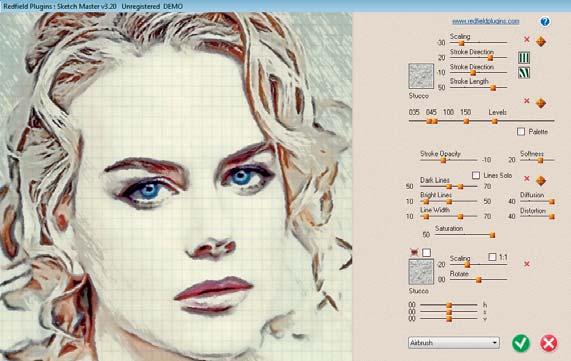Click the Dark Lines handle set to 70
Screen dimensions: 571x361
[461, 187]
